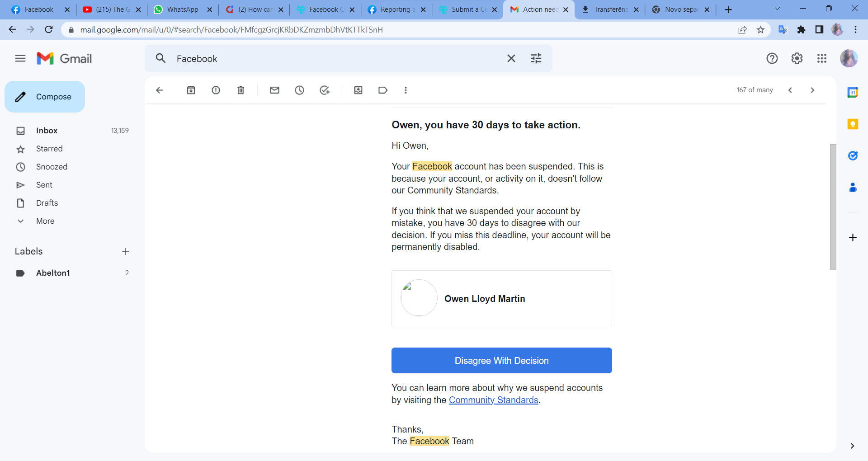Add this email to Tasks

click(325, 90)
